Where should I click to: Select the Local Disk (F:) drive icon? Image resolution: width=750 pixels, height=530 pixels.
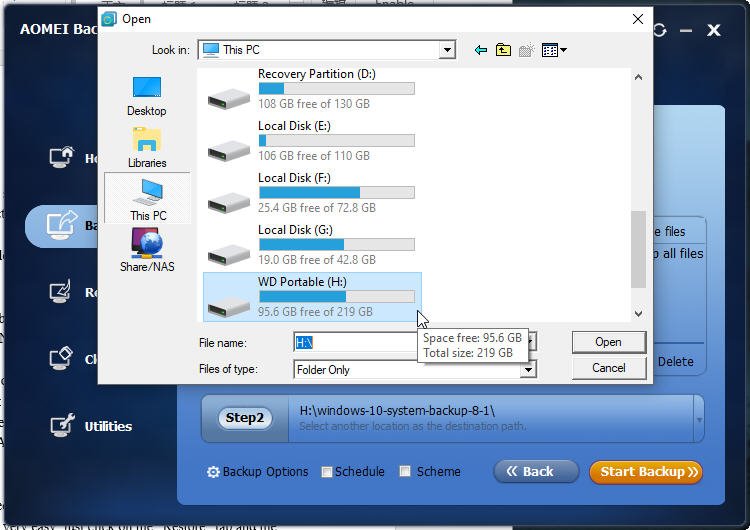(229, 203)
